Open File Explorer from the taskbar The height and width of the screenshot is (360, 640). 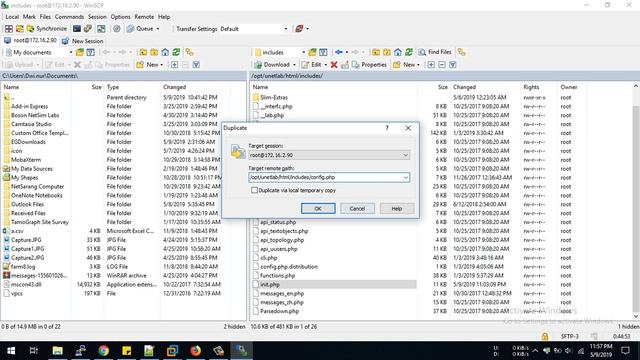(58, 351)
